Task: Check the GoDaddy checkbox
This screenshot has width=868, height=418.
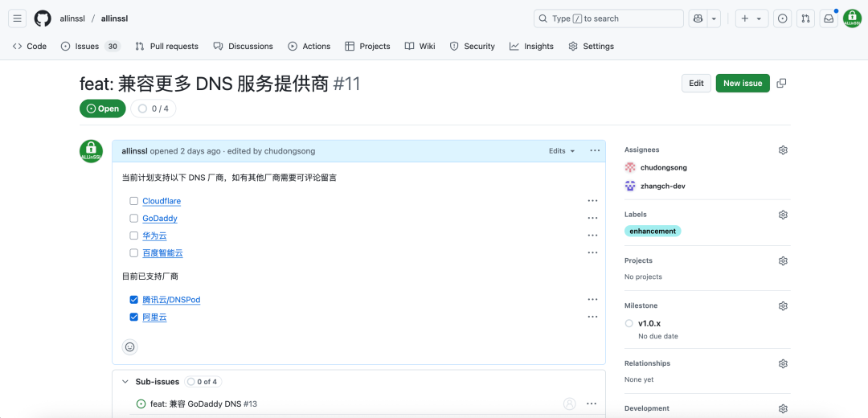Action: click(x=133, y=218)
